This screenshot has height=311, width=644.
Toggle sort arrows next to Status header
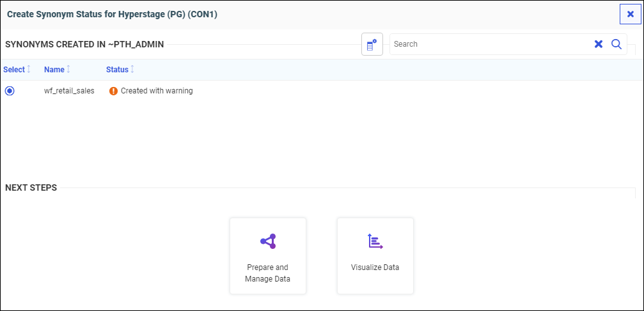tap(132, 69)
